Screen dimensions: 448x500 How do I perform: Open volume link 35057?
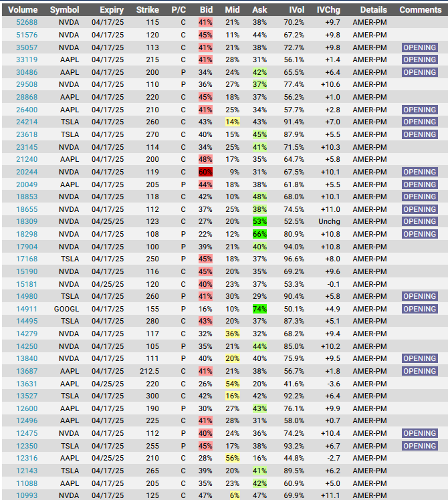click(27, 47)
